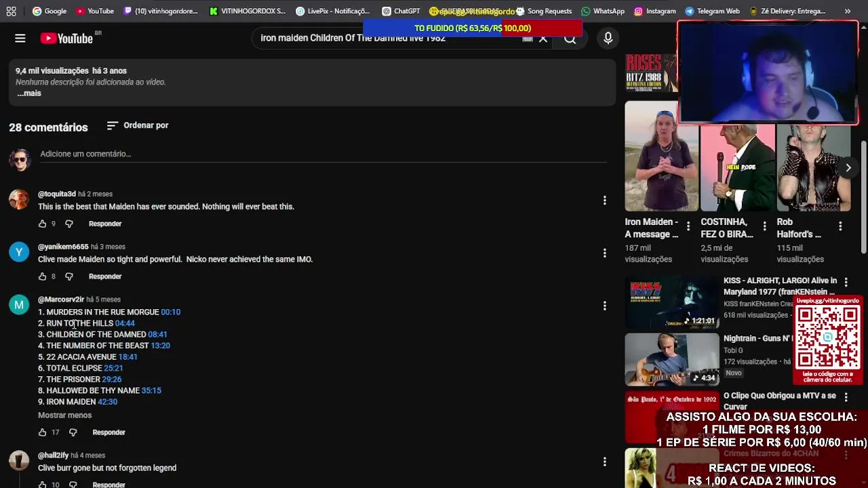
Task: Open the KISS Alright Largo video thumbnail
Action: tap(671, 302)
